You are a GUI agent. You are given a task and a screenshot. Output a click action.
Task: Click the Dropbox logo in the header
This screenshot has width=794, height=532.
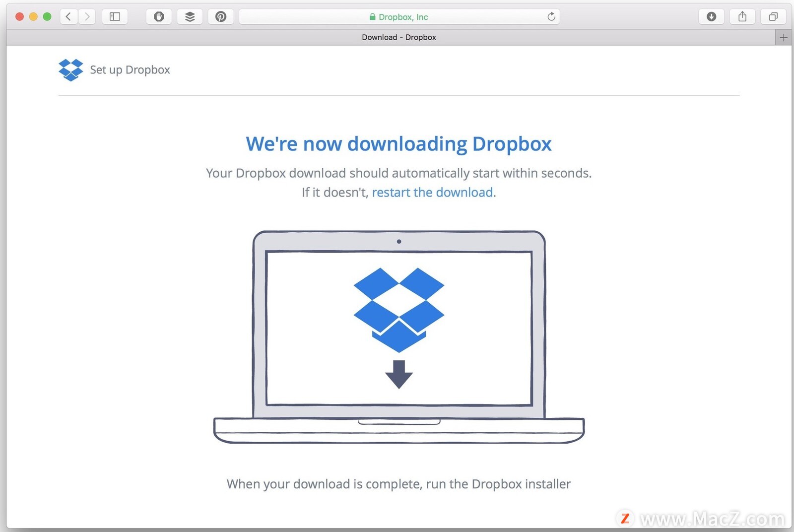point(70,70)
